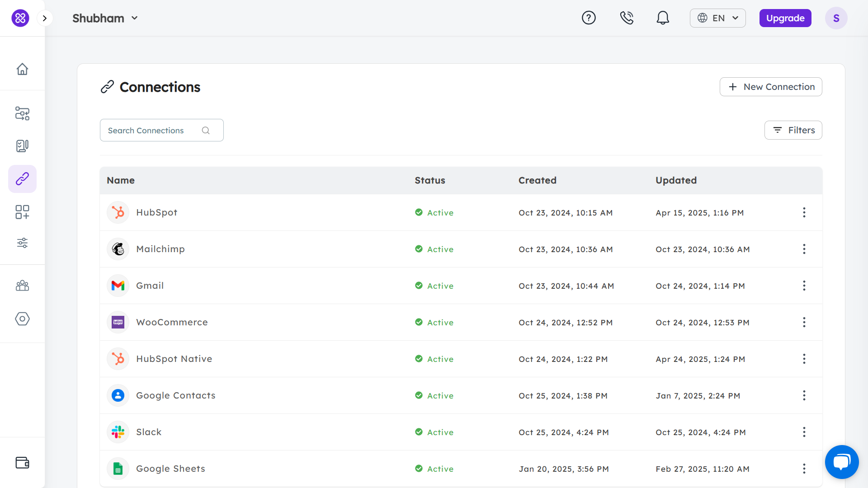This screenshot has height=488, width=868.
Task: Open more options for Gmail row
Action: pyautogui.click(x=804, y=286)
